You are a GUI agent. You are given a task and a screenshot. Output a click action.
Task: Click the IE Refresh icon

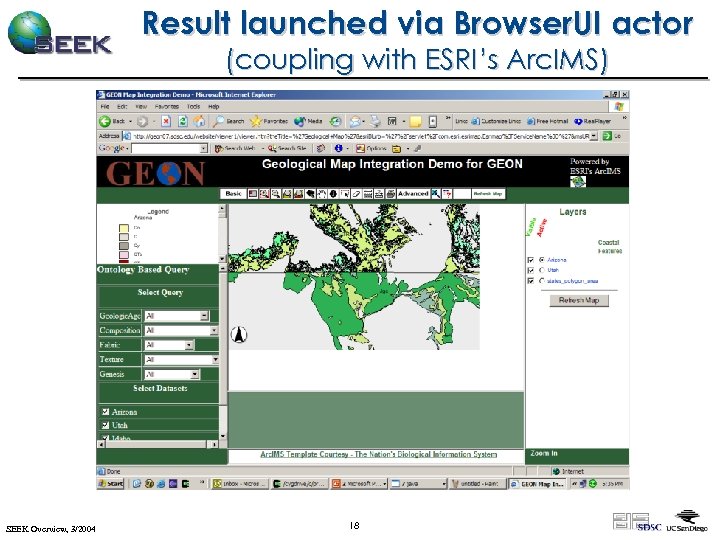[x=182, y=121]
